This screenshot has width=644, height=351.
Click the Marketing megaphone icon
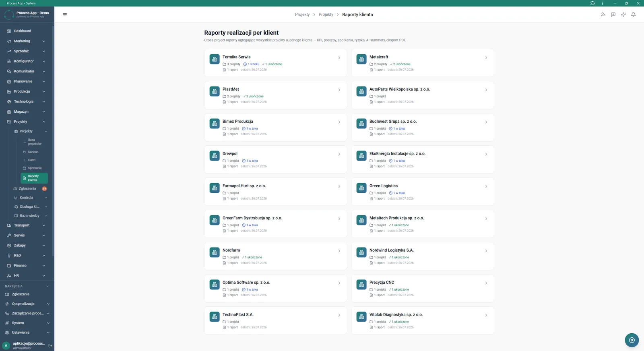9,41
